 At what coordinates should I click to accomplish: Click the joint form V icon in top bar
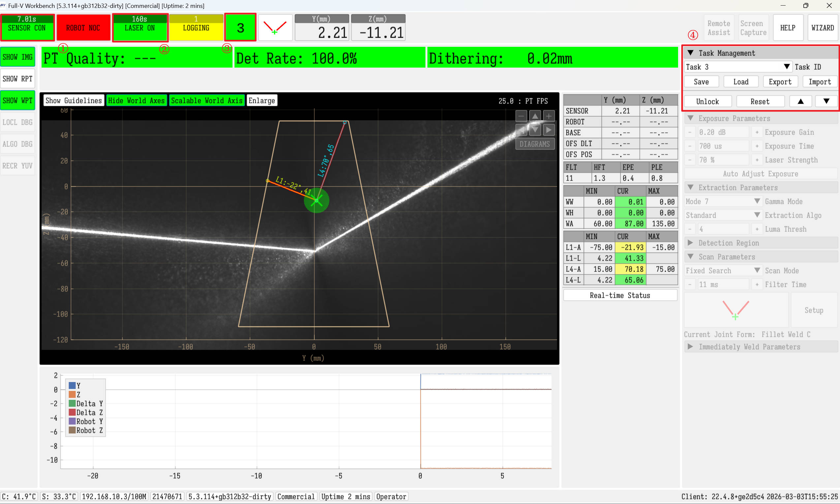[x=275, y=28]
